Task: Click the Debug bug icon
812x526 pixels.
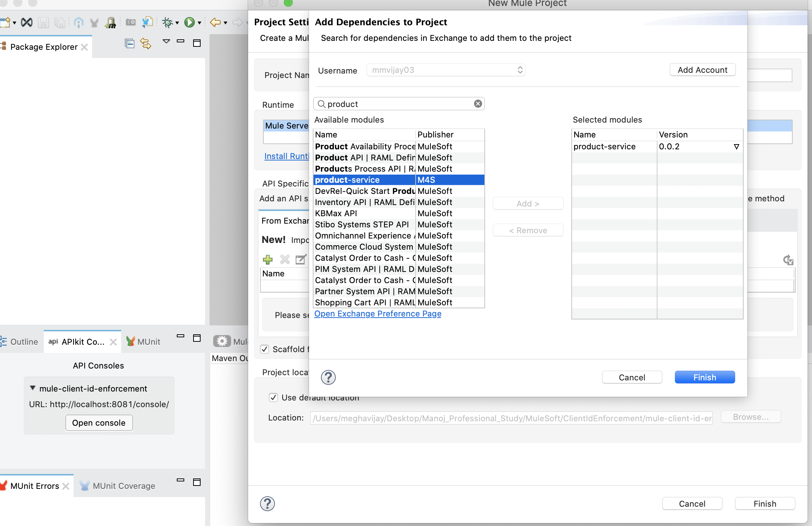Action: pos(168,23)
